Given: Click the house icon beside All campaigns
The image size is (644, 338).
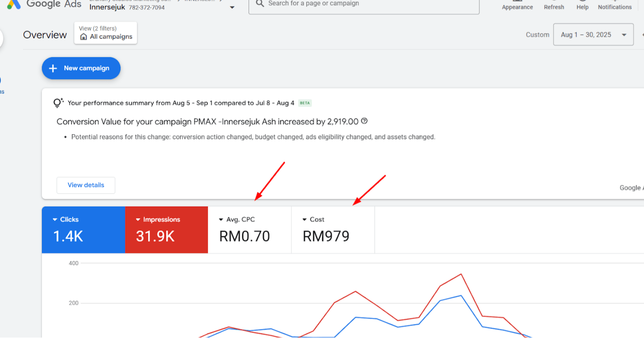Looking at the screenshot, I should (x=83, y=37).
